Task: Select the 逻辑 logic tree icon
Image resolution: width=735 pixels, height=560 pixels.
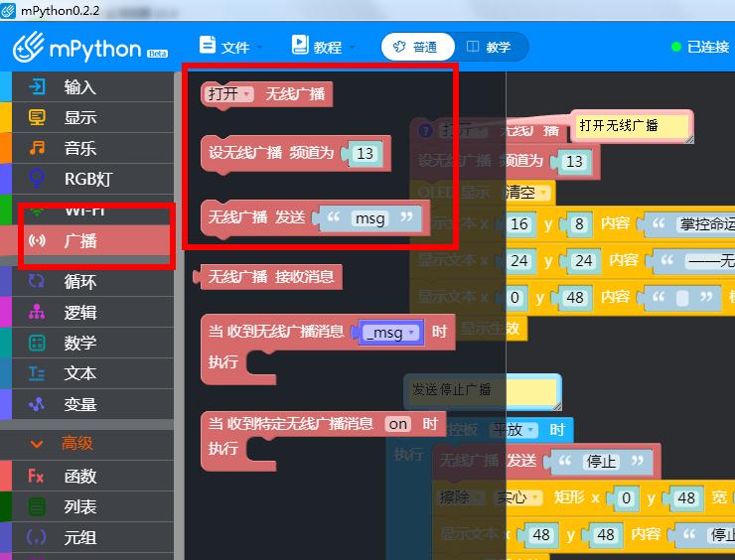Action: pyautogui.click(x=37, y=312)
